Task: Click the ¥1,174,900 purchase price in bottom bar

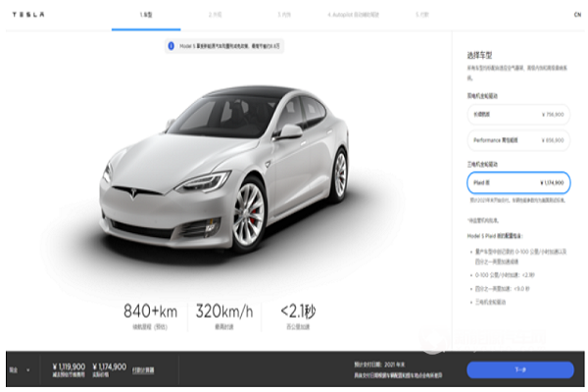Action: tap(109, 367)
